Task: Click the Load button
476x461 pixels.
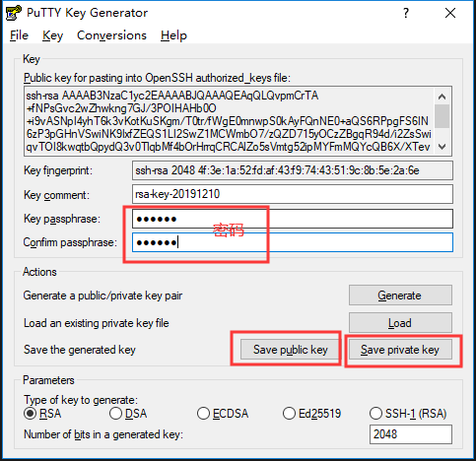Action: 400,323
